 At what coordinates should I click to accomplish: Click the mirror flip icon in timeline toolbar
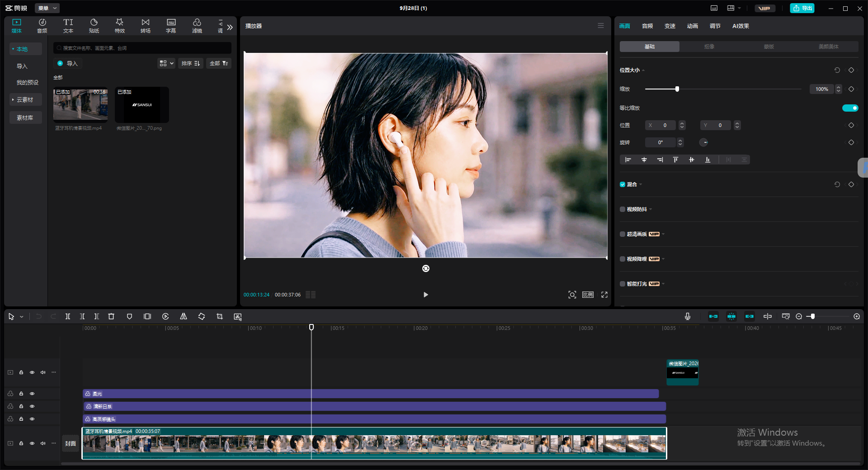[184, 316]
